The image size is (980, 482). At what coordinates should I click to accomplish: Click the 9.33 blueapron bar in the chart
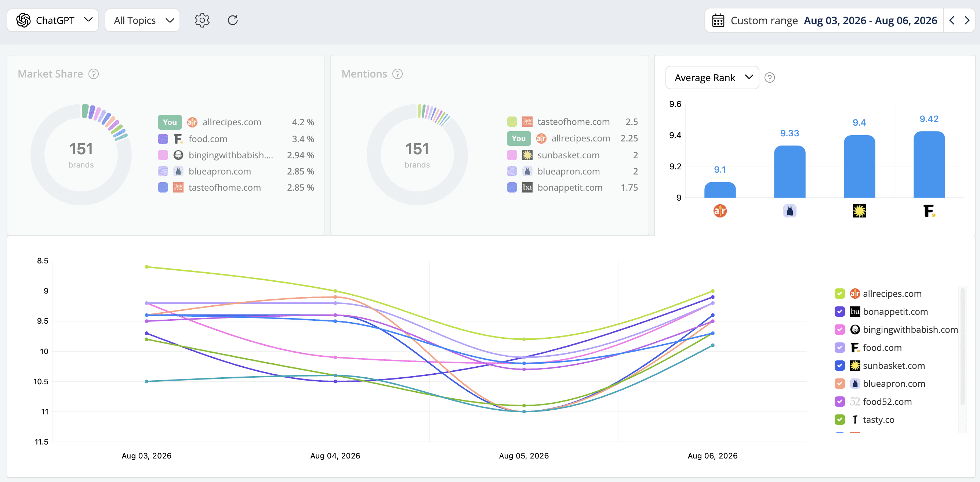tap(790, 172)
